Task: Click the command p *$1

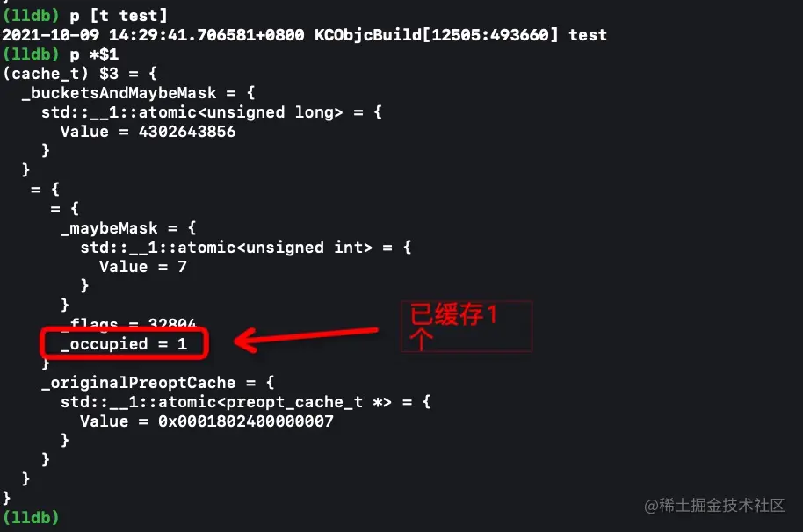Action: click(94, 54)
